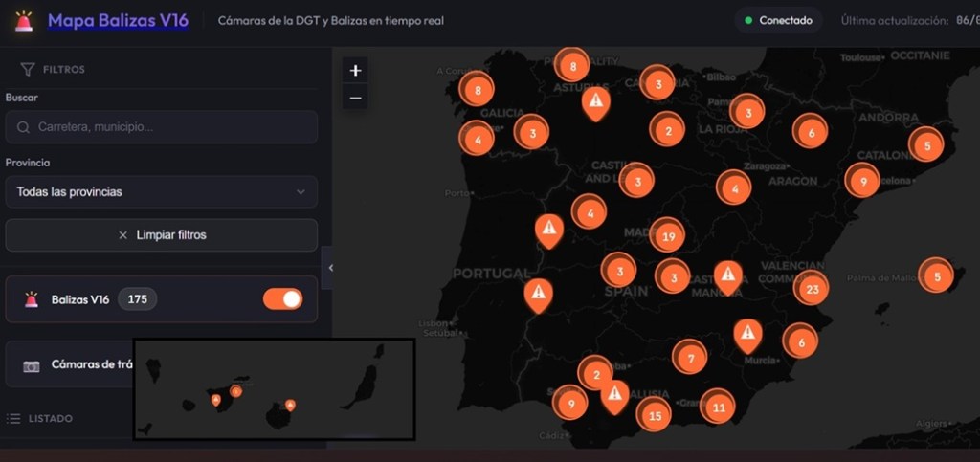980x462 pixels.
Task: Click the warning pin near Murcia
Action: pos(747,333)
